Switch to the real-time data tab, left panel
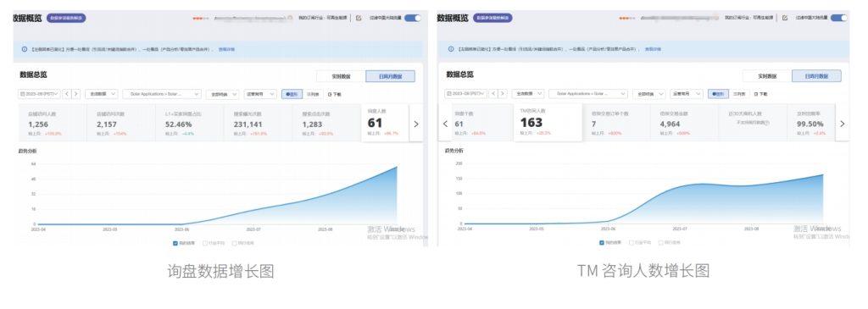Screen dimensions: 868x309 (x=341, y=76)
